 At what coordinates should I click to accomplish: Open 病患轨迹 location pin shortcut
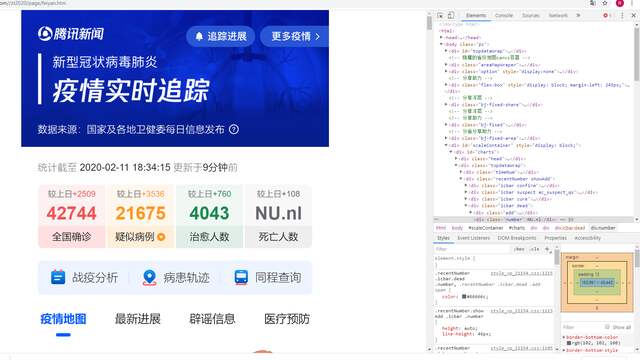149,277
